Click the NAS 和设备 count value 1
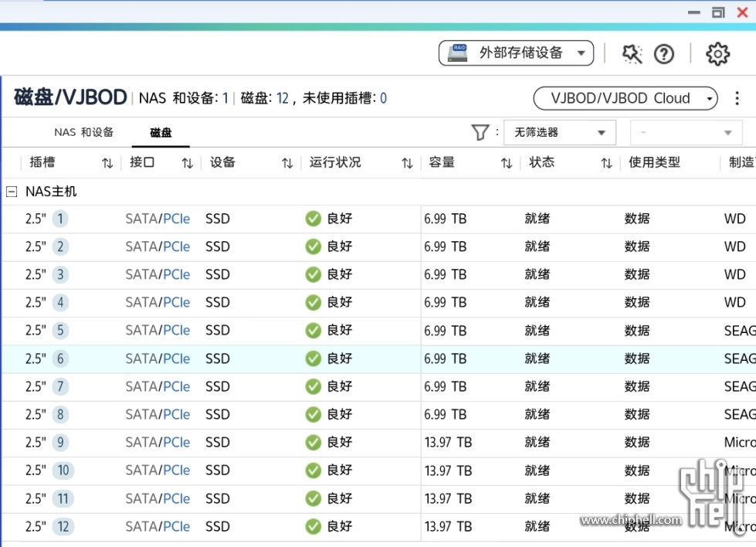The image size is (756, 547). [x=225, y=99]
